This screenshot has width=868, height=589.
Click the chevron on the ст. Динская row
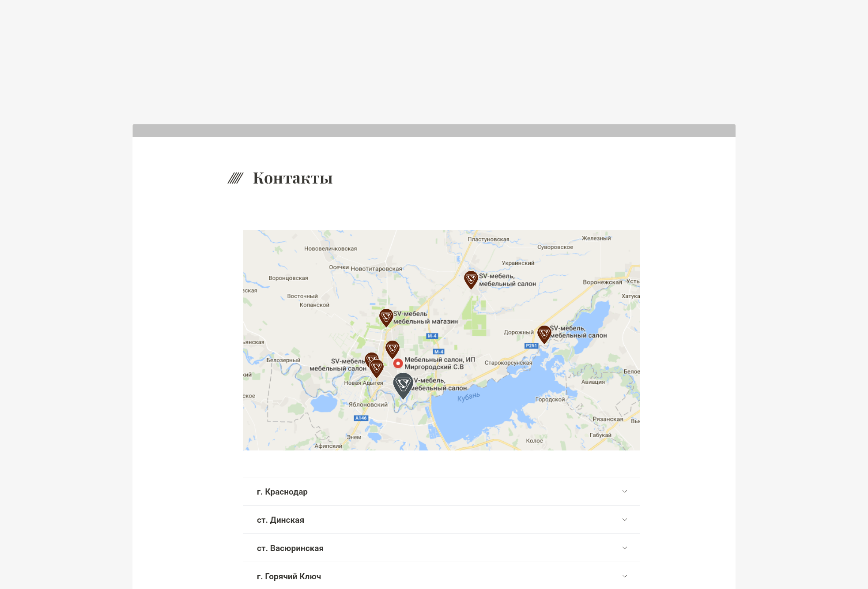pos(625,520)
